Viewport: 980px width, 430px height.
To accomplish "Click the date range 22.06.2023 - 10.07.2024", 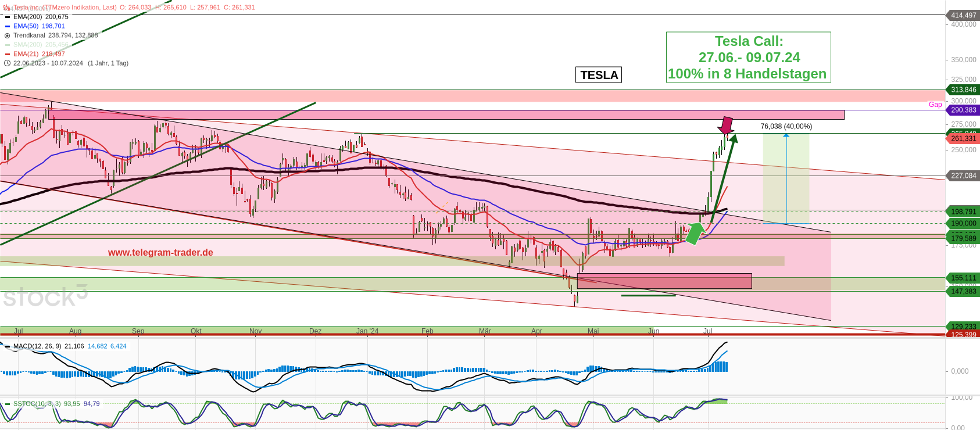I will click(x=48, y=63).
